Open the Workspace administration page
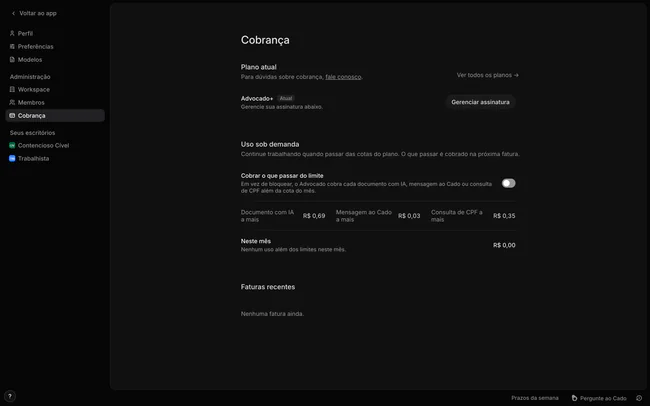 (x=55, y=89)
